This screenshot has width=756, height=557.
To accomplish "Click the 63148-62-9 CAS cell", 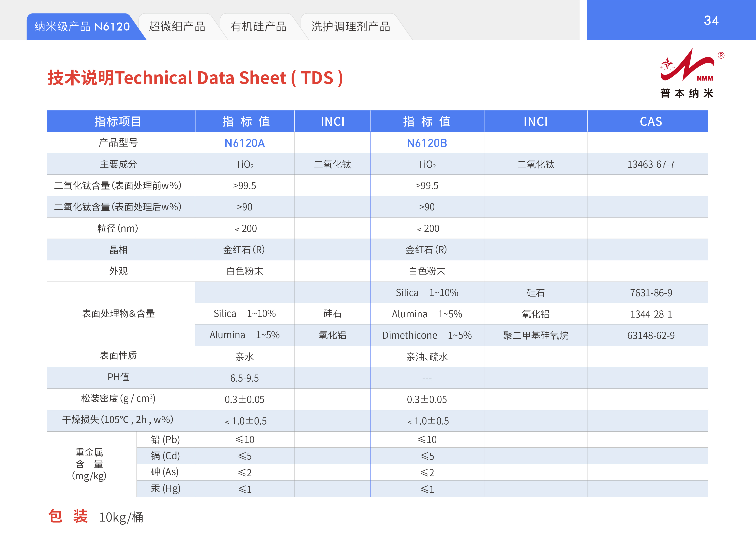I will coord(651,335).
